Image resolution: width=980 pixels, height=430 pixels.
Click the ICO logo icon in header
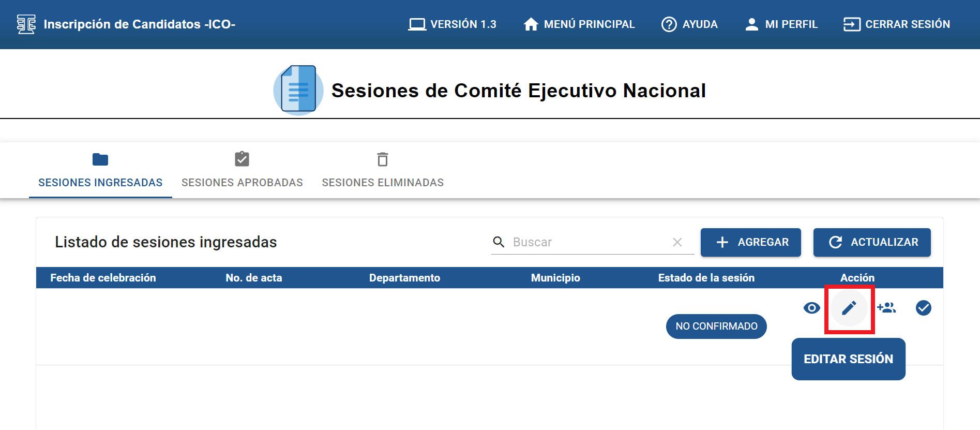coord(26,24)
